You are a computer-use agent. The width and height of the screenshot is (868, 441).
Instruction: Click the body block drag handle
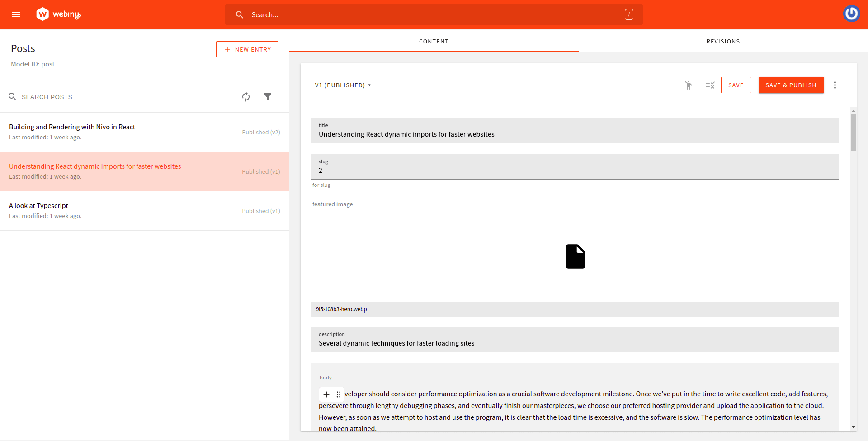pos(338,394)
